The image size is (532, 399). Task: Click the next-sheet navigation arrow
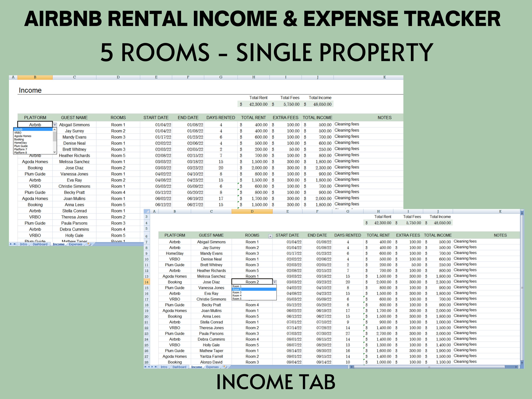pos(152,367)
